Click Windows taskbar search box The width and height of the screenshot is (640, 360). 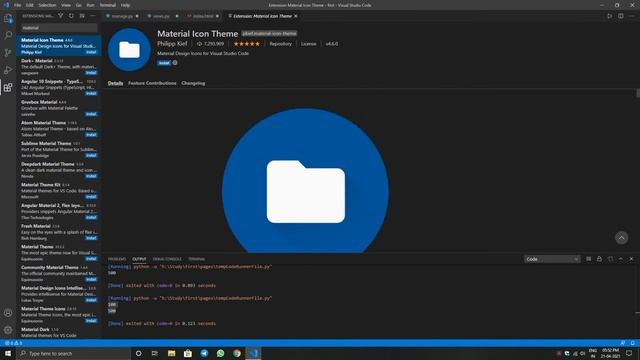(73, 353)
